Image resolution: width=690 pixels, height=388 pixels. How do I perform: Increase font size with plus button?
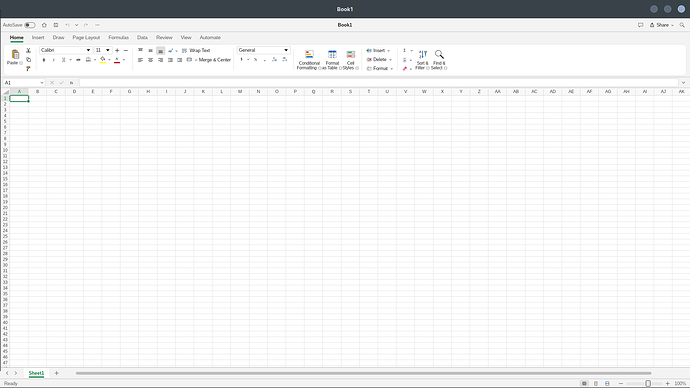pyautogui.click(x=117, y=51)
